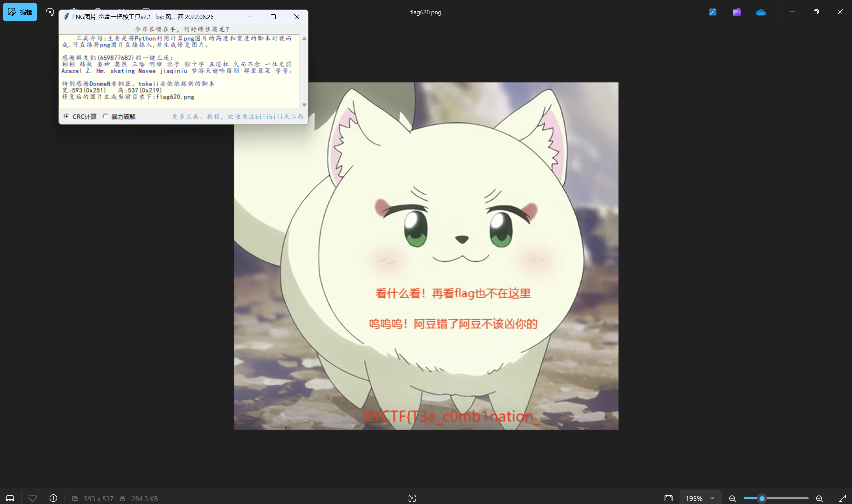Click the file size disk icon
This screenshot has height=504, width=852.
123,498
